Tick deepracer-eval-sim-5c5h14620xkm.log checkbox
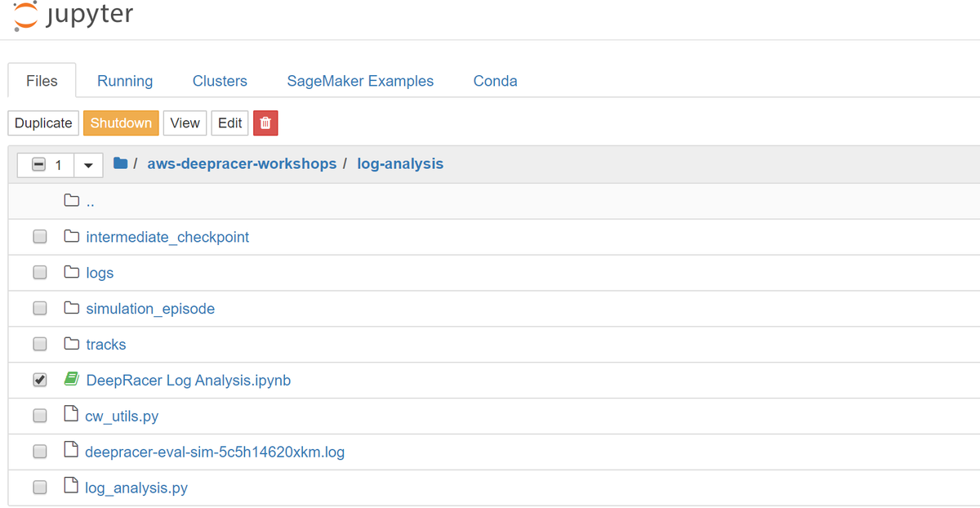The width and height of the screenshot is (980, 508). click(39, 452)
